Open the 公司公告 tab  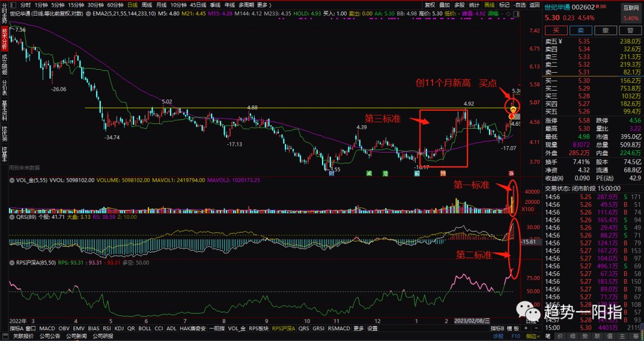49,336
